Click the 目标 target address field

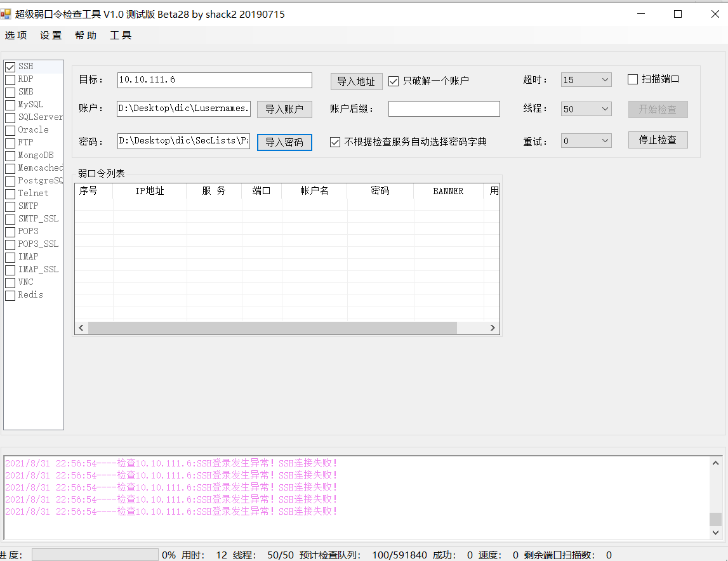215,80
